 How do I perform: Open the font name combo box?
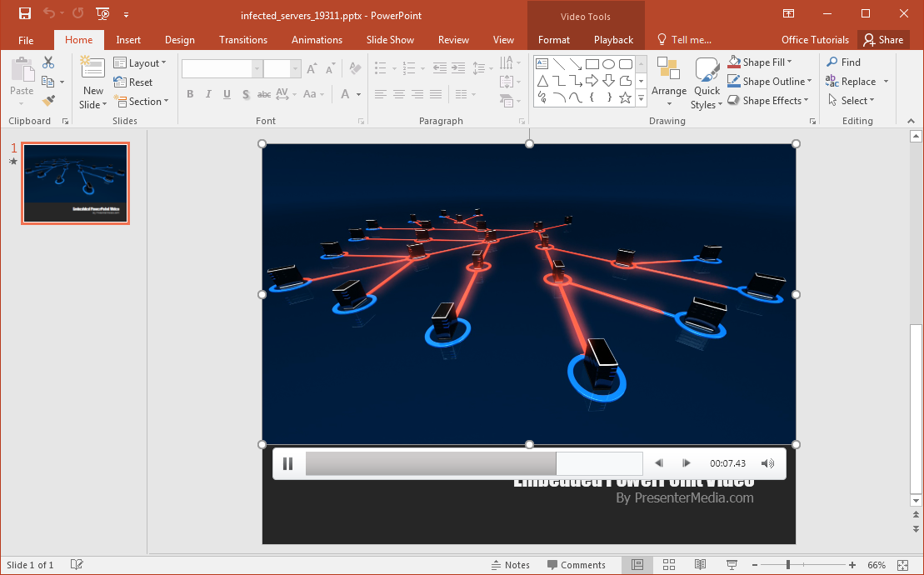pos(222,69)
